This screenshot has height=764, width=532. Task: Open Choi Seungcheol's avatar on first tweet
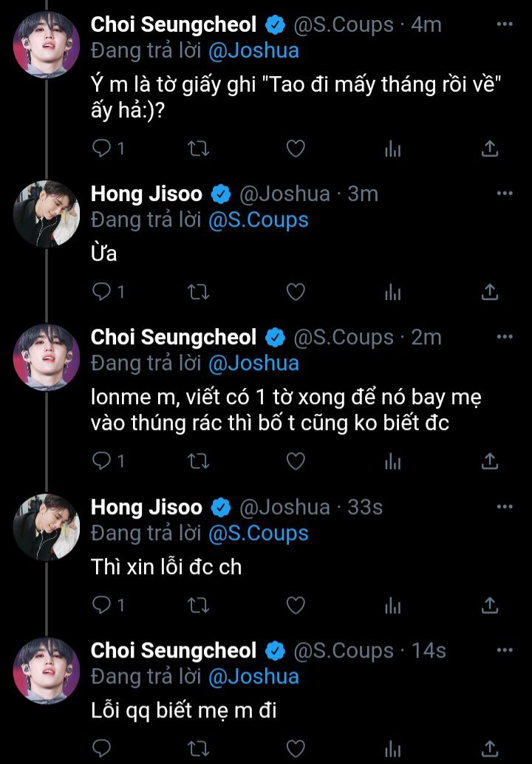(x=47, y=55)
